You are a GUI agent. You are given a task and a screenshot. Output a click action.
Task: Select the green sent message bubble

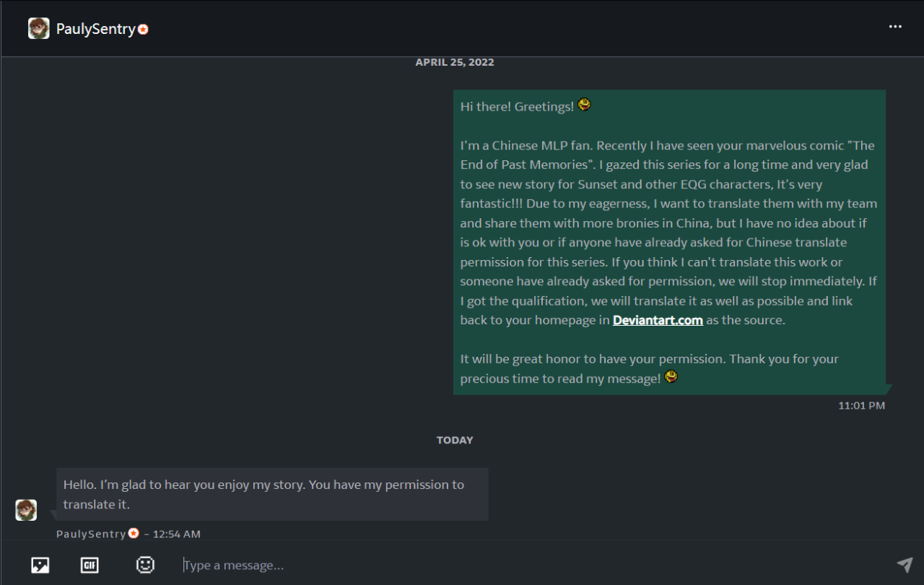669,242
